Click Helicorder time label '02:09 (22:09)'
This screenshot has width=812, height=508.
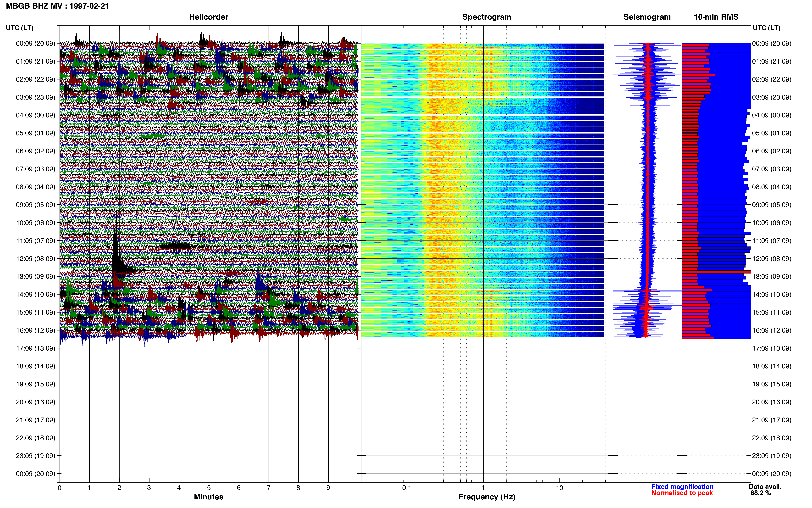36,79
